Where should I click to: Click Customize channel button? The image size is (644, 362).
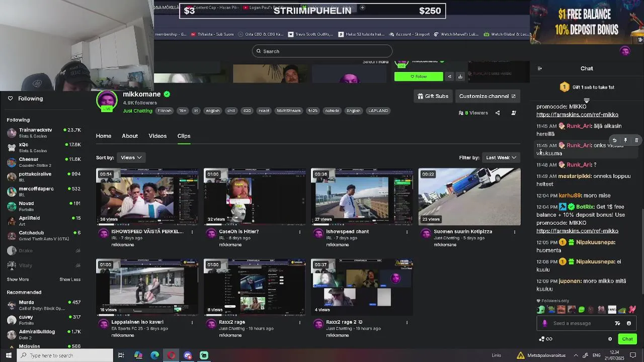tap(487, 96)
